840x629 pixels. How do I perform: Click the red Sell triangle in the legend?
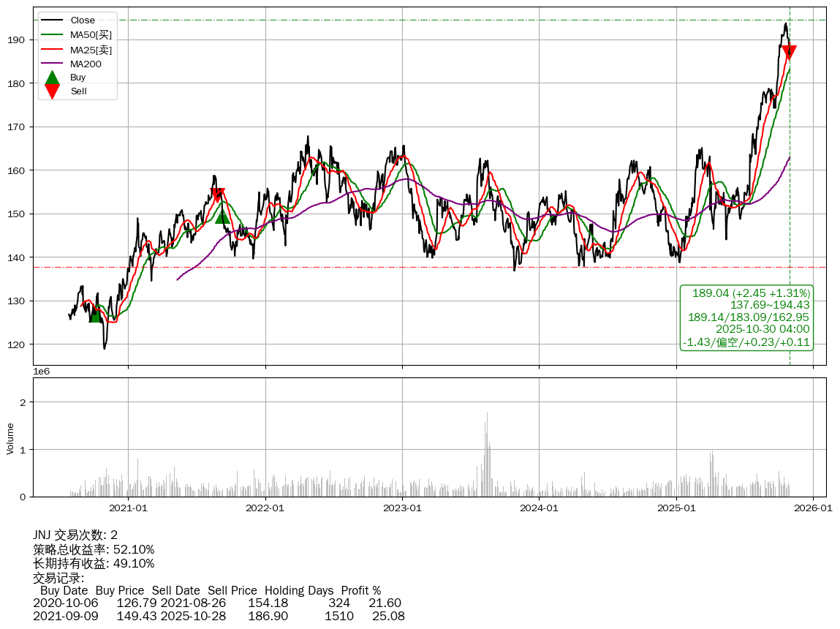point(52,91)
